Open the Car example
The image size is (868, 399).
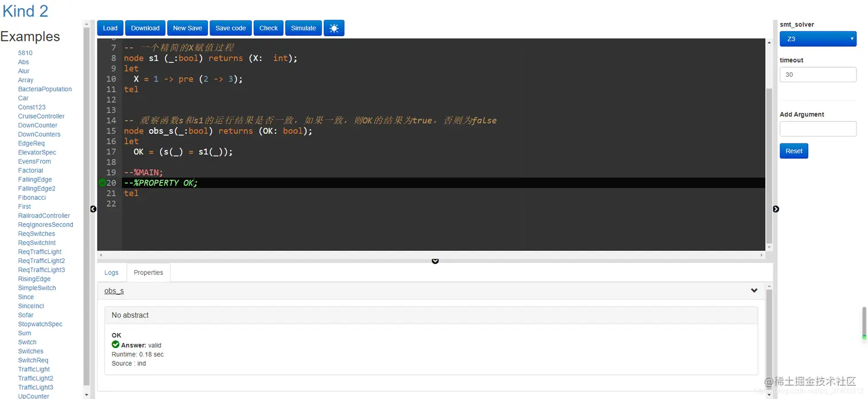[x=23, y=98]
